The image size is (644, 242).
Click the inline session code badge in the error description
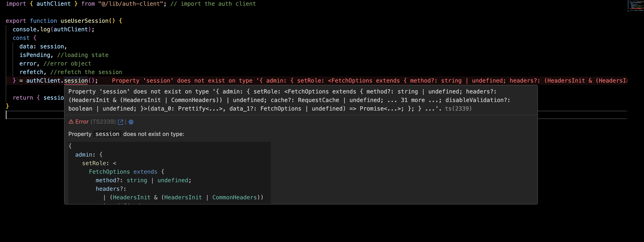107,134
